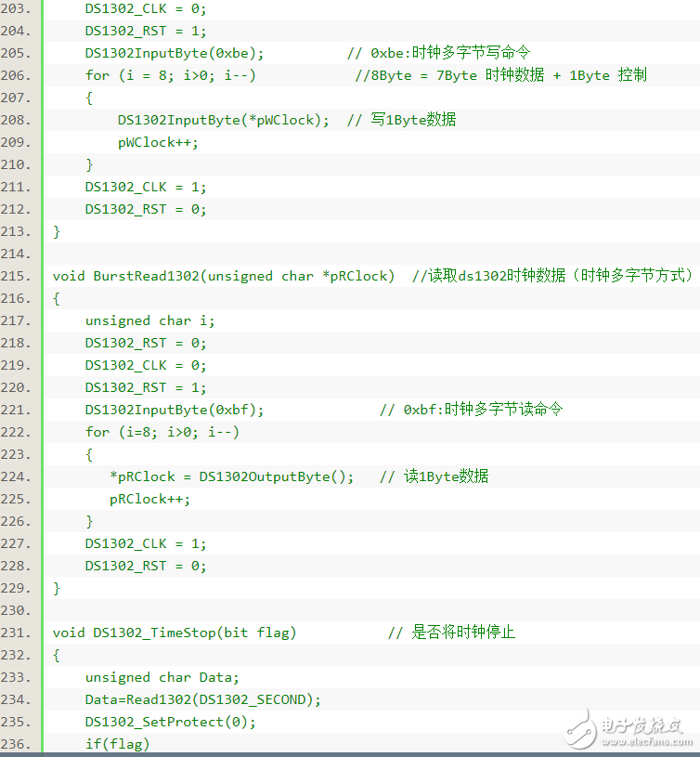700x757 pixels.
Task: Click 'for (i = 8; i>0; i--)' on line 206
Action: [x=171, y=75]
